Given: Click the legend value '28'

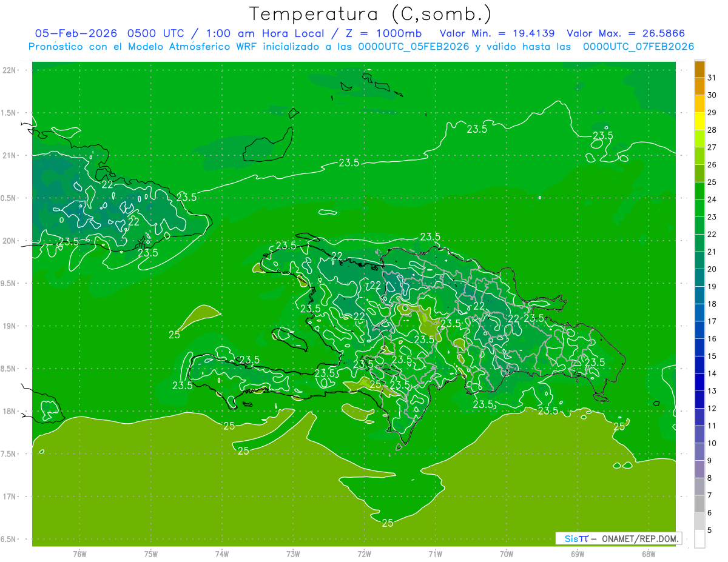Looking at the screenshot, I should tap(712, 130).
